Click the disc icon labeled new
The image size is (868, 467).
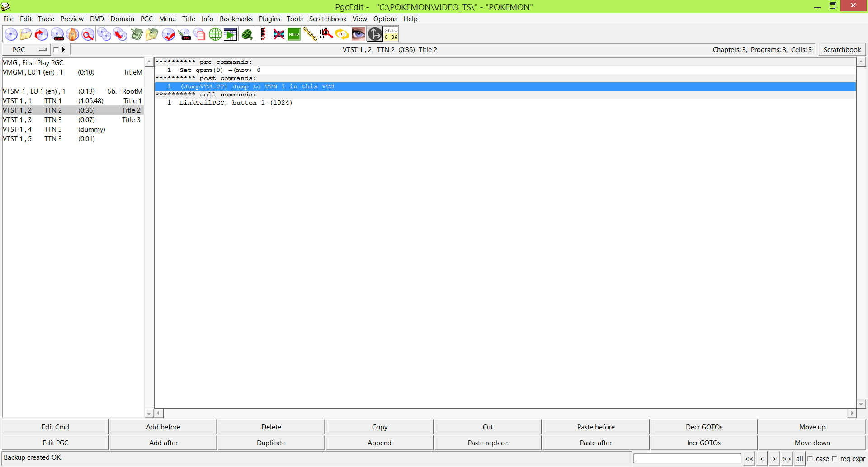[57, 34]
